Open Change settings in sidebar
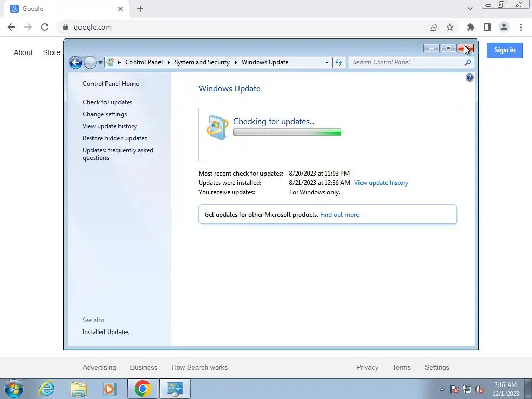Screen dimensions: 532x399 [x=104, y=114]
